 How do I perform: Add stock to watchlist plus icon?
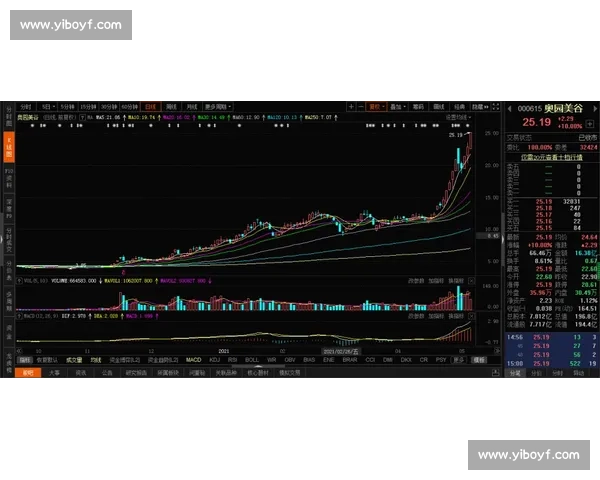[x=590, y=124]
